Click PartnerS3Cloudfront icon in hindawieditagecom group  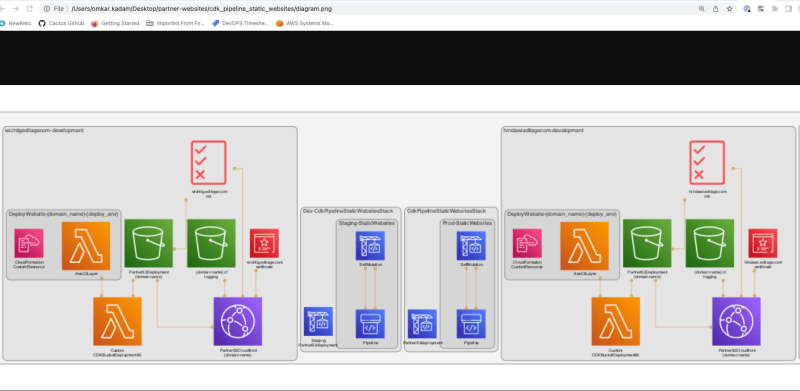pos(736,321)
